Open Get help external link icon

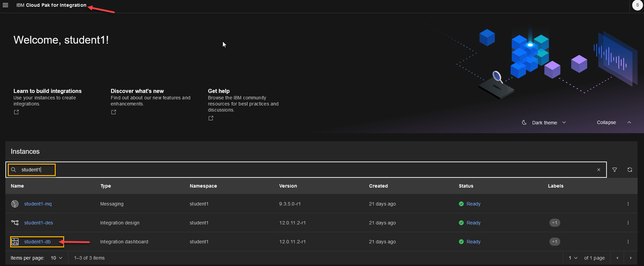pos(211,118)
